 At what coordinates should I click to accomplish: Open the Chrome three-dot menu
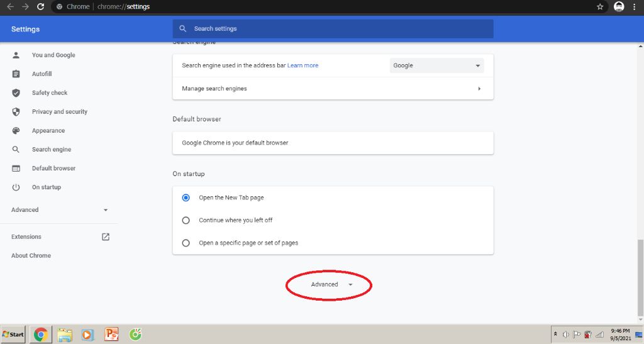click(x=634, y=6)
